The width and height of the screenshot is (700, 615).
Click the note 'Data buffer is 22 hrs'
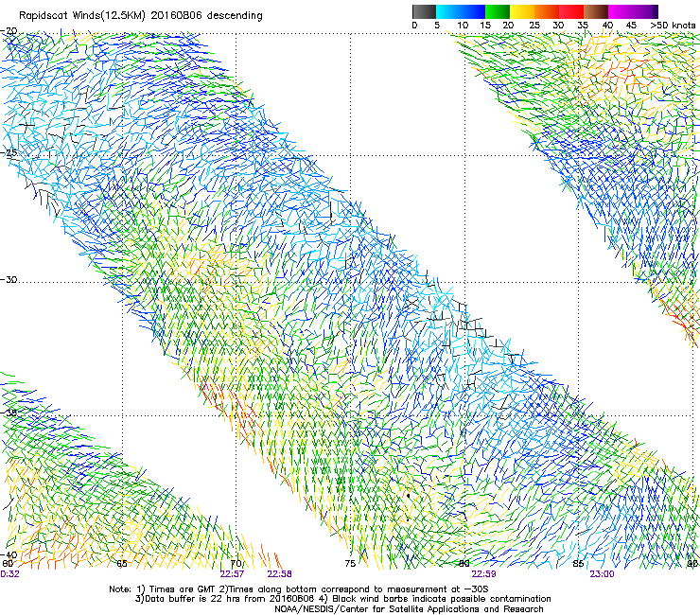coord(194,599)
